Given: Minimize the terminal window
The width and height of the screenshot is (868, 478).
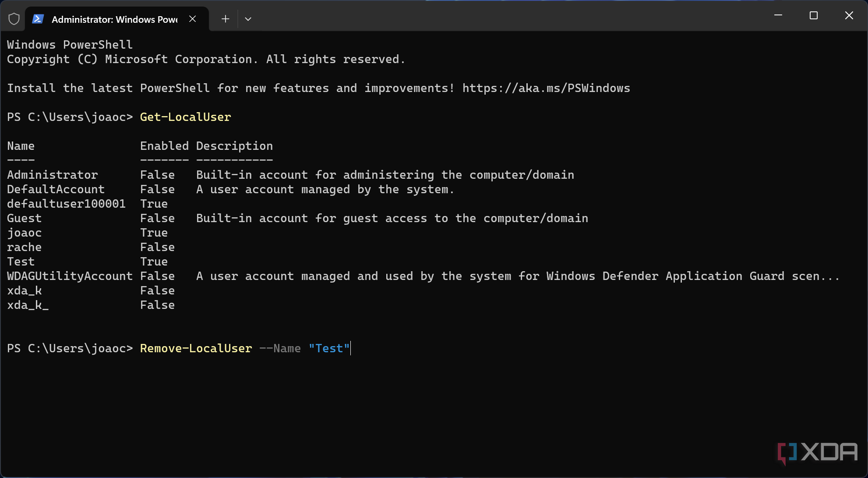Looking at the screenshot, I should pos(778,16).
